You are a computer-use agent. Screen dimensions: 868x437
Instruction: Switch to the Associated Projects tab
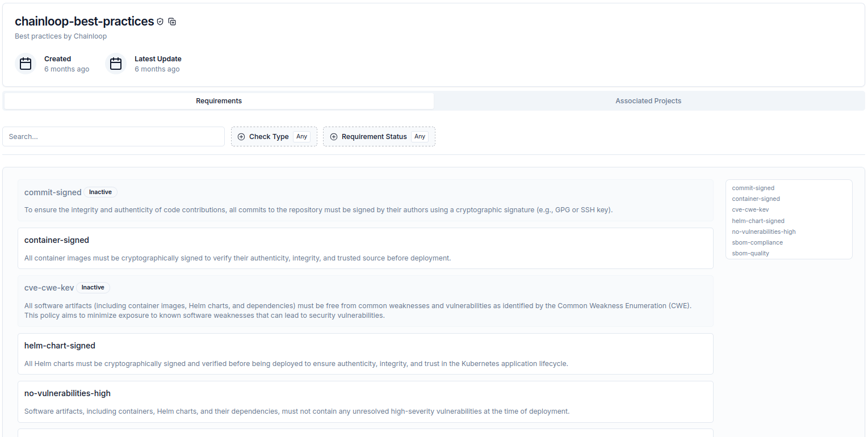pyautogui.click(x=648, y=100)
